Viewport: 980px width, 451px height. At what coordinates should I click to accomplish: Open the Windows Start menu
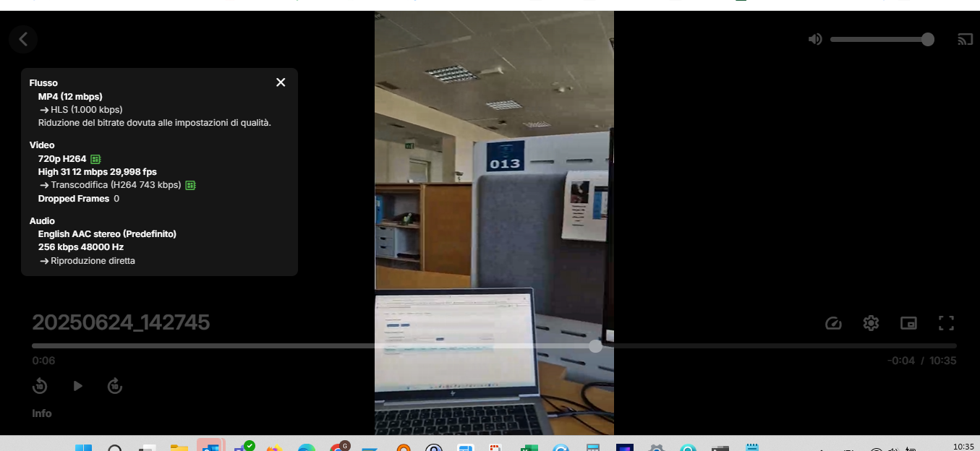pos(83,448)
